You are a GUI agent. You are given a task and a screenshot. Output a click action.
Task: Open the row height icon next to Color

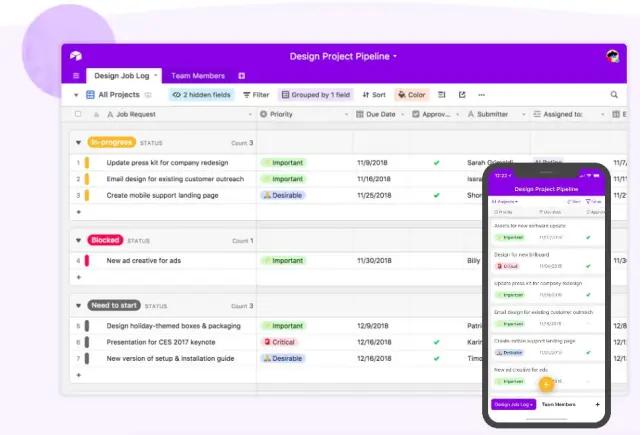[443, 95]
